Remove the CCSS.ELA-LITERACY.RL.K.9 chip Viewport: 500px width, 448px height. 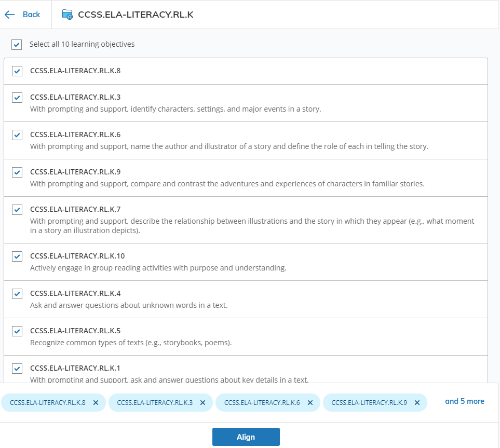417,402
